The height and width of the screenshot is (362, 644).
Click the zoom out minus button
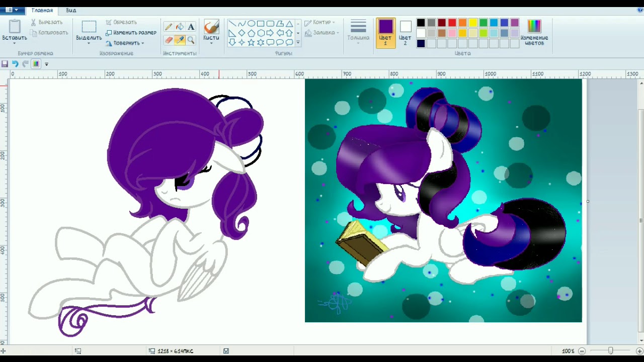(582, 351)
